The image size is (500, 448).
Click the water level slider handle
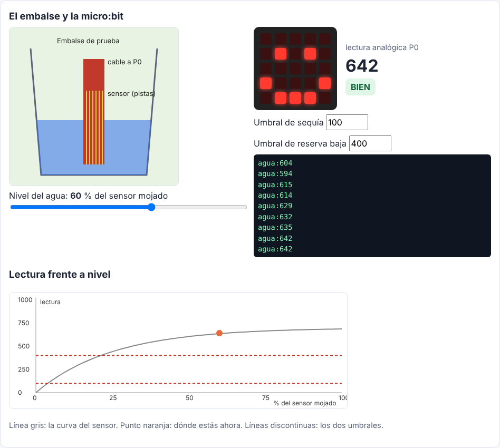(151, 207)
